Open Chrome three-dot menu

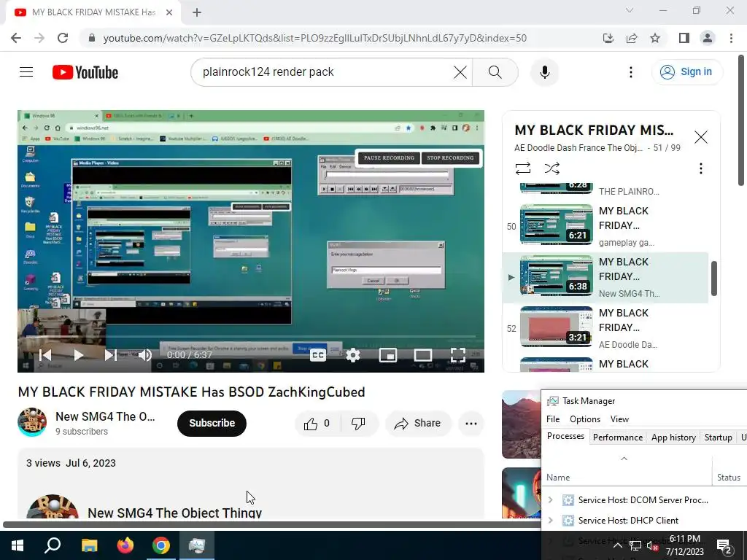coord(731,38)
